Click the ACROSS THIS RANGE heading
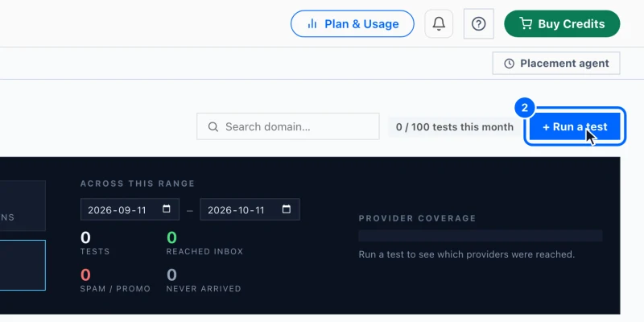Screen dimensions: 644x322 point(138,184)
